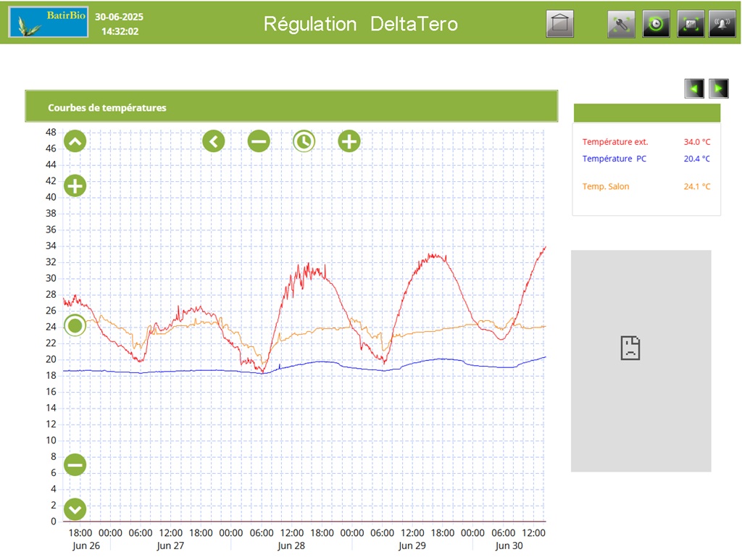Zoom out temperature axis with left minus button
This screenshot has height=560, width=742.
[75, 464]
